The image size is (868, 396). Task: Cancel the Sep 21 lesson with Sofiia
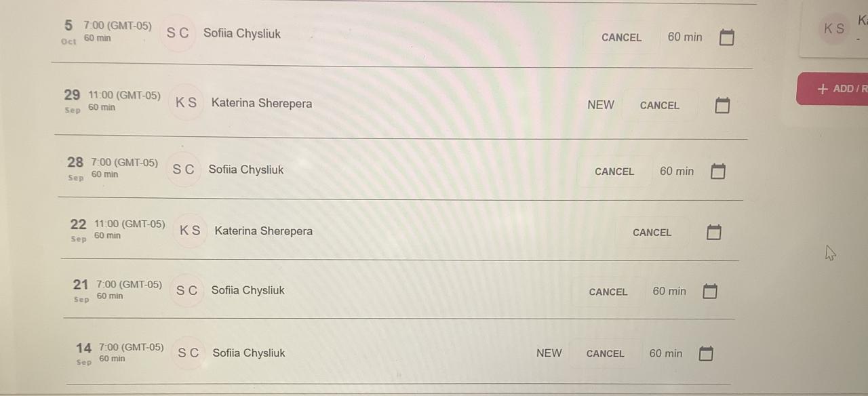coord(608,292)
